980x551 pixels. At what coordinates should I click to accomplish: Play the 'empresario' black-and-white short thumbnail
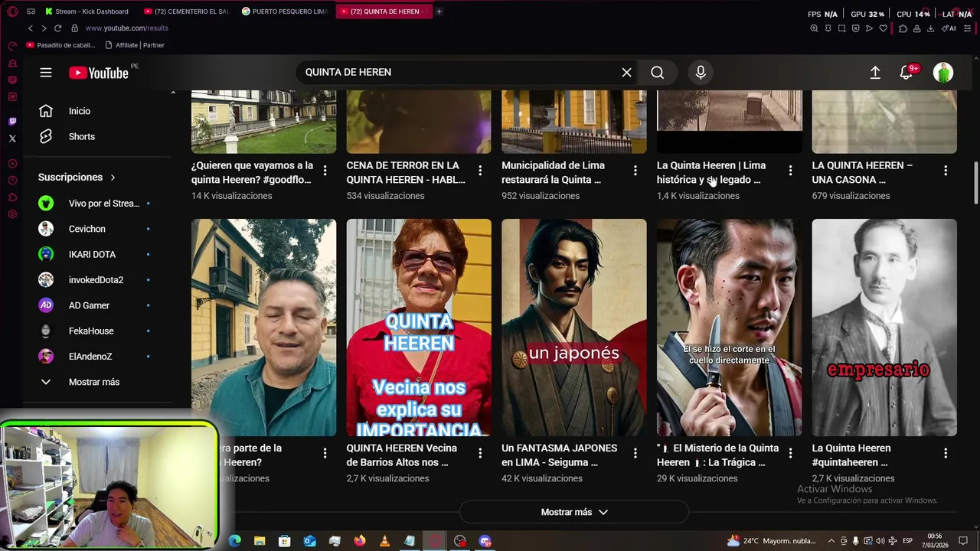point(884,328)
